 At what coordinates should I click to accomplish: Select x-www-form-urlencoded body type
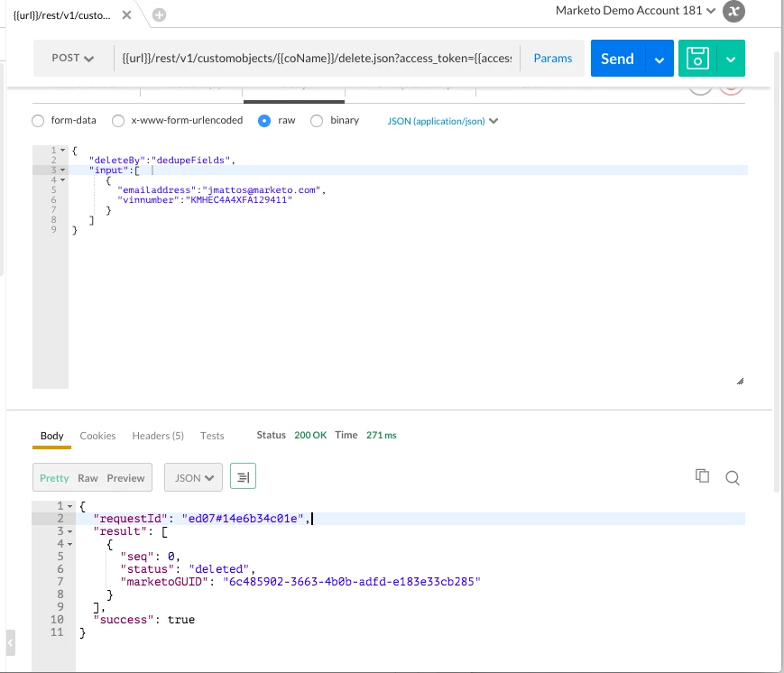[118, 121]
